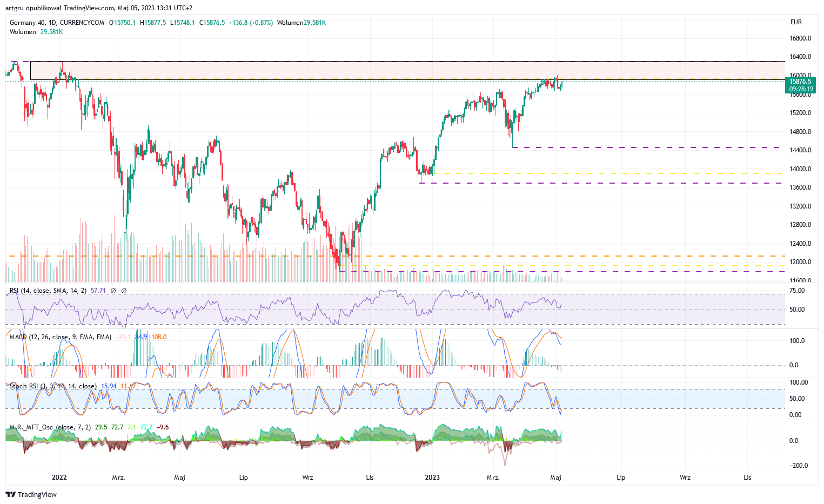This screenshot has height=504, width=824.
Task: Click the oscillator -200.0 scale label
Action: coord(799,466)
